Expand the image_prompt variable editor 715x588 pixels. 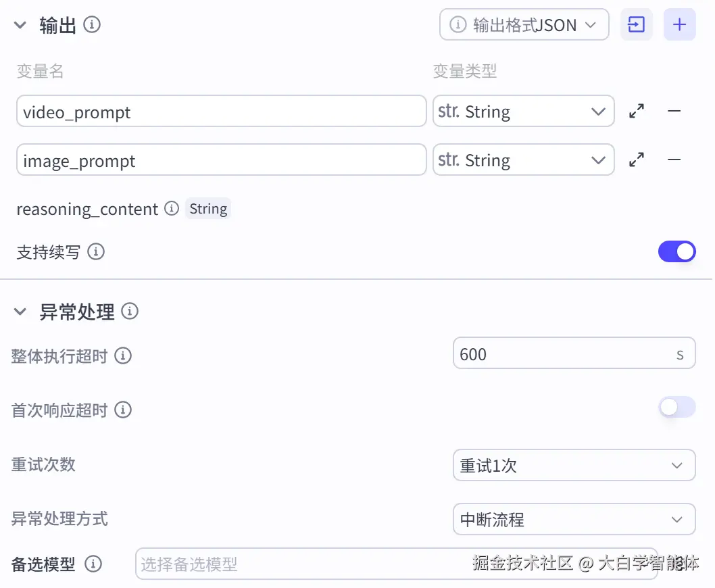coord(636,160)
